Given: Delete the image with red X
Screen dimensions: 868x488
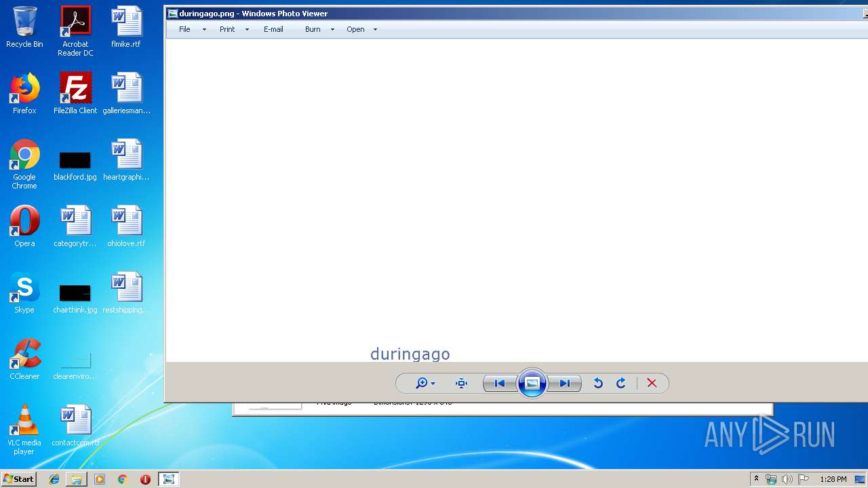Looking at the screenshot, I should coord(652,384).
